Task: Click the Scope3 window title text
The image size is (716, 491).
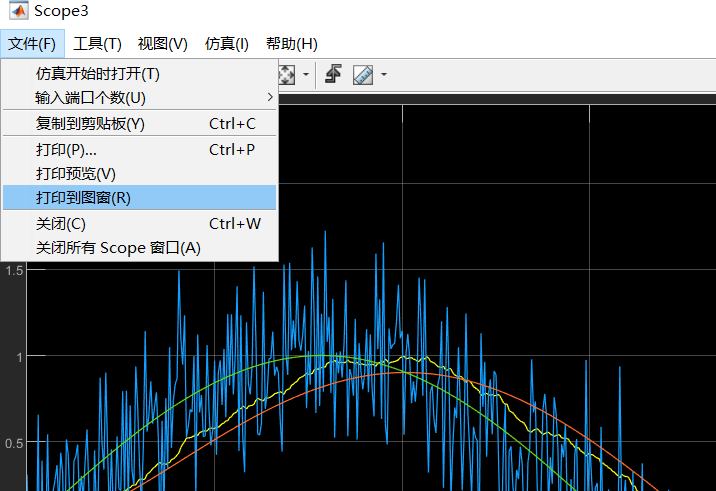Action: pos(61,11)
